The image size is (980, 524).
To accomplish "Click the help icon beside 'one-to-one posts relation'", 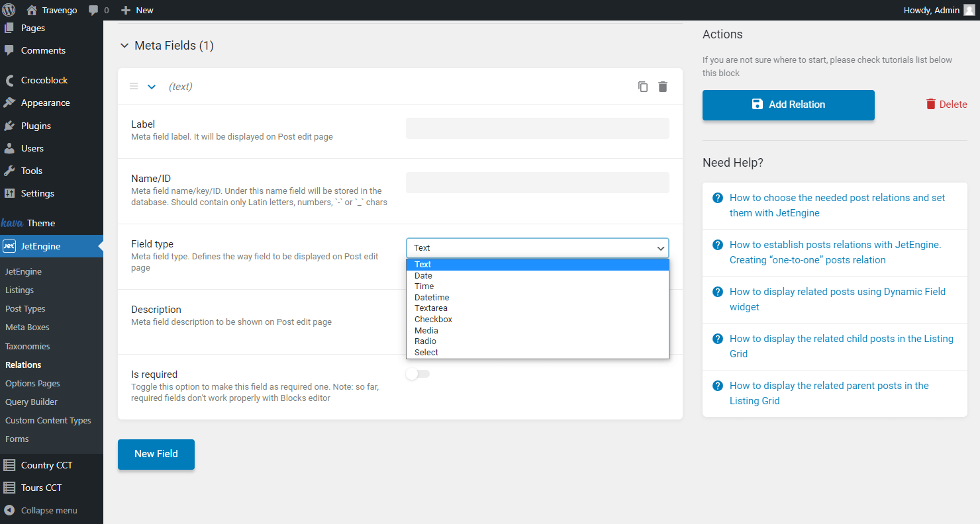I will click(717, 245).
